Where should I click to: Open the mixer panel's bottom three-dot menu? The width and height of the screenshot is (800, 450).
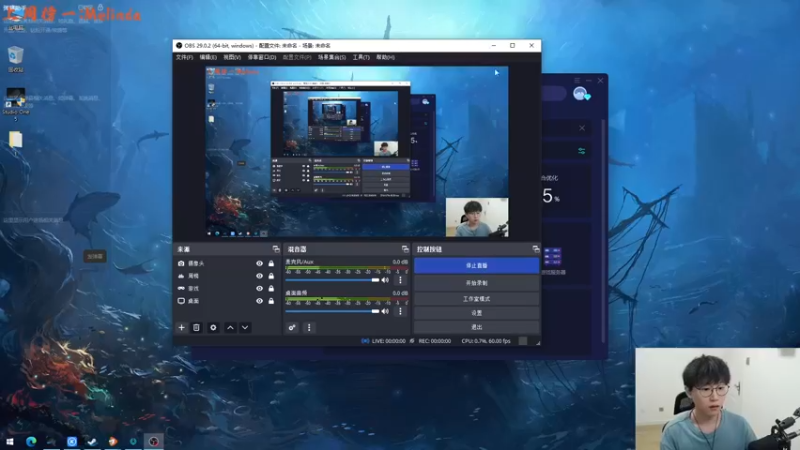(x=309, y=328)
